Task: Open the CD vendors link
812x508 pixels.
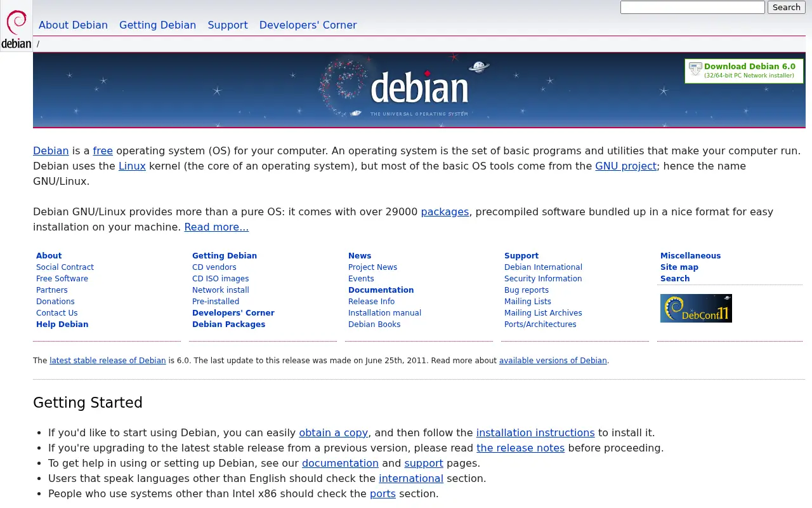Action: (x=214, y=267)
